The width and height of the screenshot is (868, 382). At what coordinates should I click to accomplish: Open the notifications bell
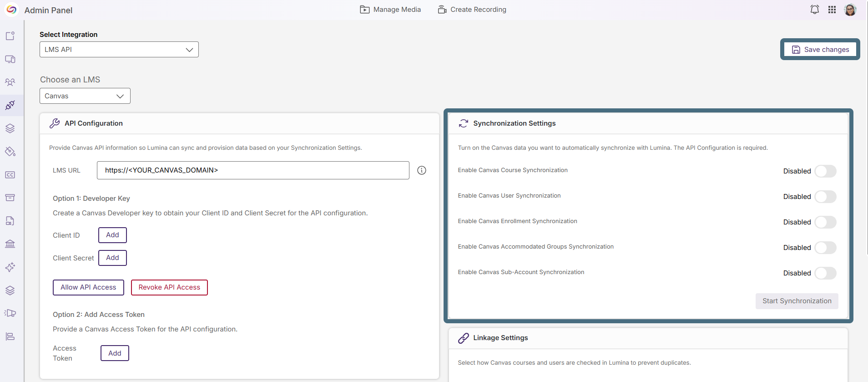pyautogui.click(x=815, y=10)
